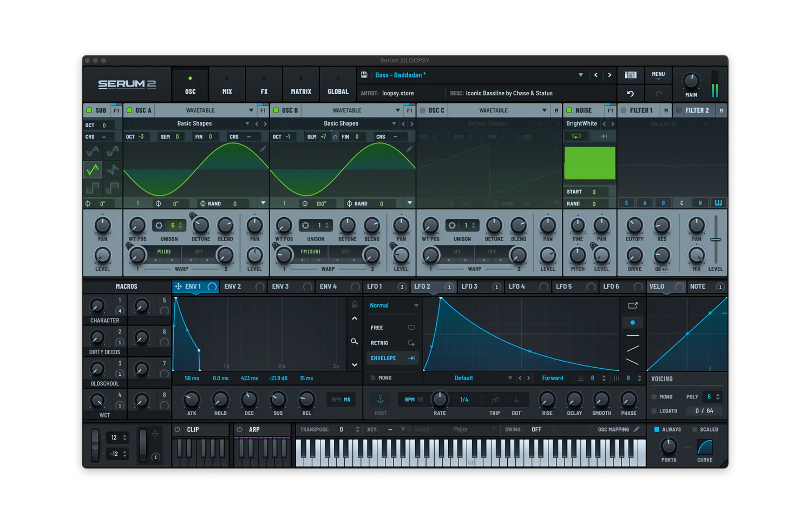Toggle the NOISE oscillator power
812x529 pixels.
coord(569,110)
